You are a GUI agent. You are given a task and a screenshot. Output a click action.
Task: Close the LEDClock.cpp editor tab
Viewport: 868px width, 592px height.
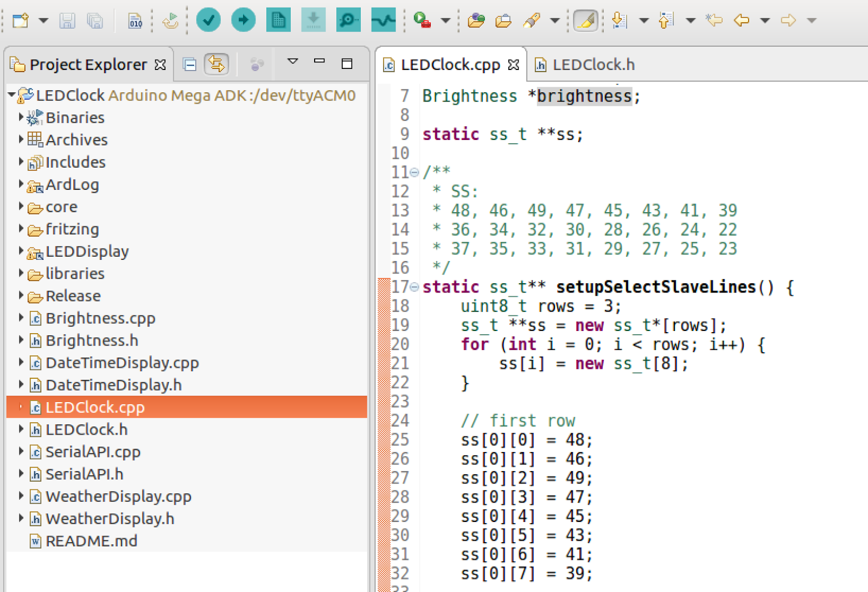(514, 65)
